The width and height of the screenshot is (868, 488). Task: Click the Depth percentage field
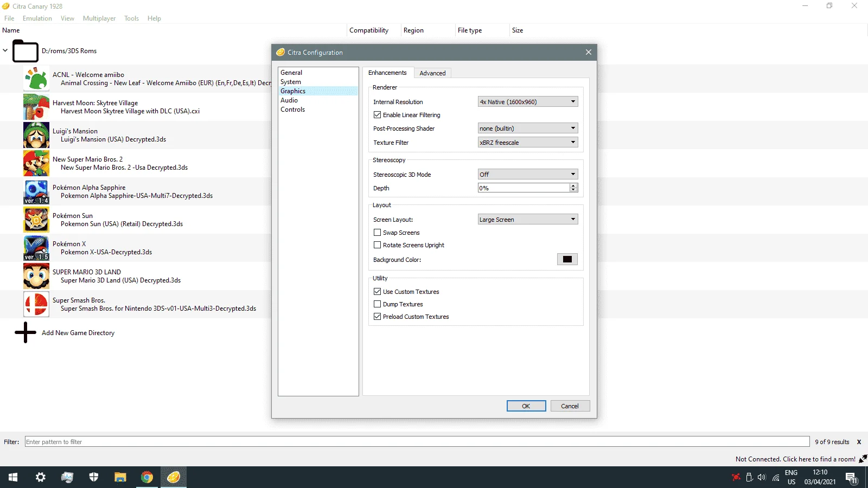pyautogui.click(x=524, y=188)
